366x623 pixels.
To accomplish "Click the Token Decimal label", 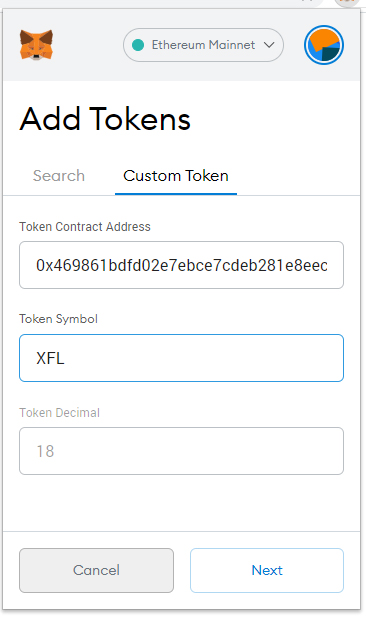I will click(x=60, y=412).
